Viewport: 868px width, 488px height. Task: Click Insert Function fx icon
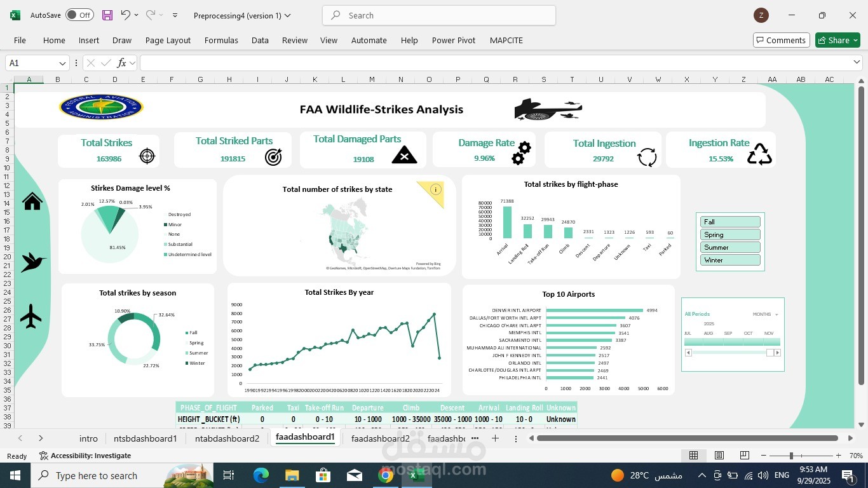122,63
